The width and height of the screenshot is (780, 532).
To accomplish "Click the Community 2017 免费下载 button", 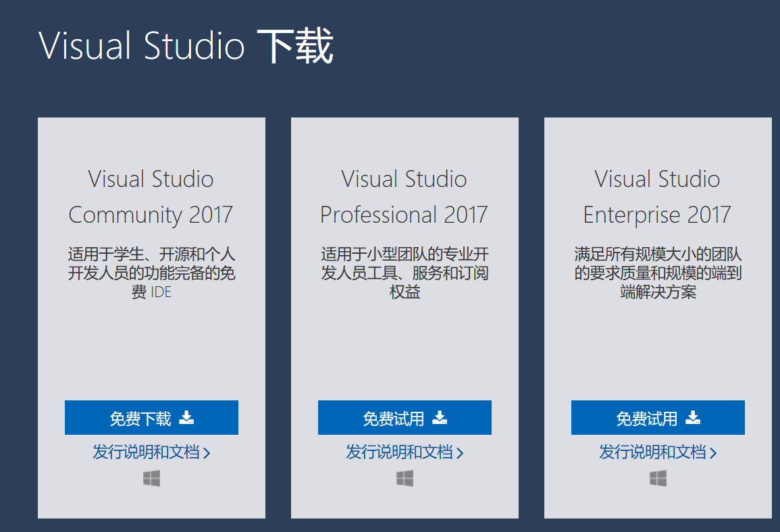I will pyautogui.click(x=151, y=418).
